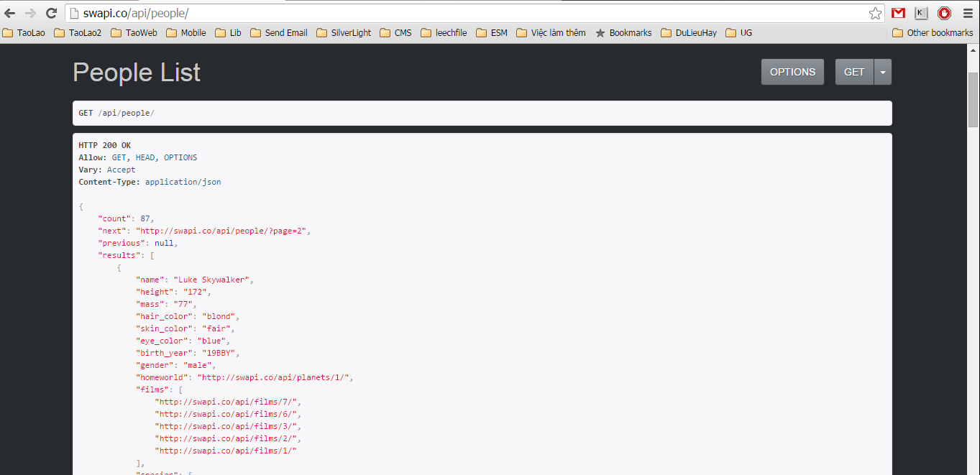Viewport: 980px width, 475px height.
Task: Click the Allow: GET, HEAD, OPTIONS header
Action: [x=138, y=157]
